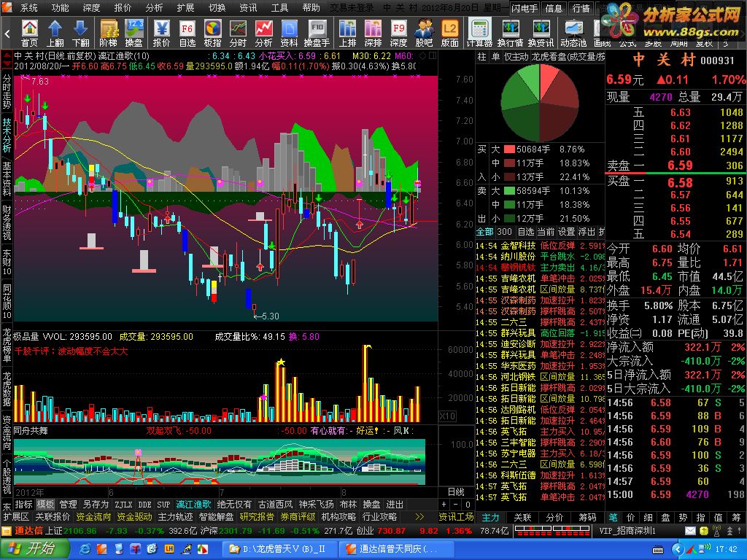Viewport: 747px width, 560px height.
Task: Click the 上翻 page-up arrow icon
Action: click(55, 33)
